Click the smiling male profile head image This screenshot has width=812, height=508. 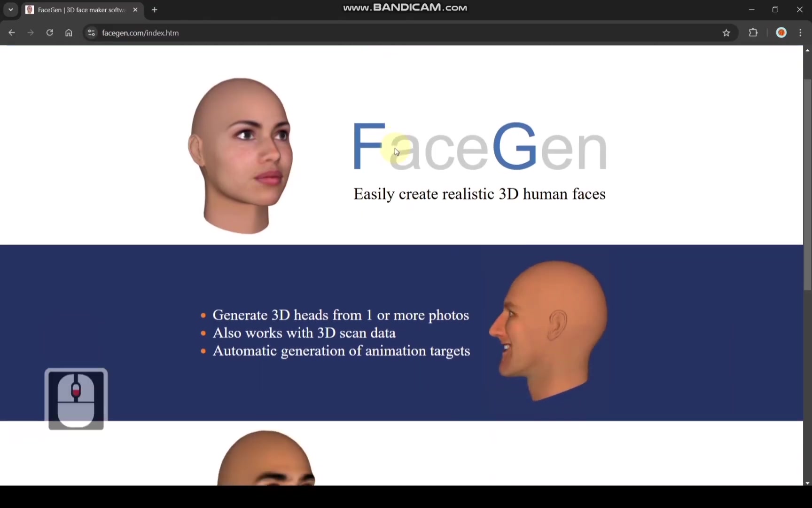tap(548, 330)
